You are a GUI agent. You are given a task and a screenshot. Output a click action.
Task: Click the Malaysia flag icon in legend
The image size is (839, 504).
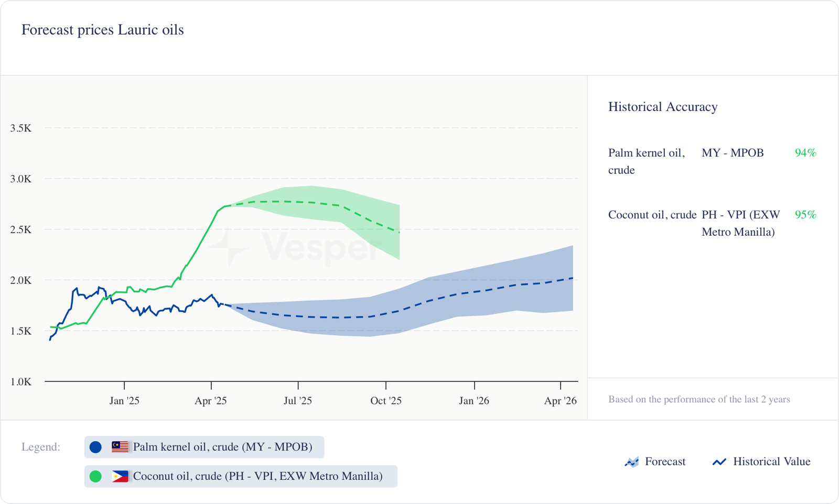coord(120,447)
